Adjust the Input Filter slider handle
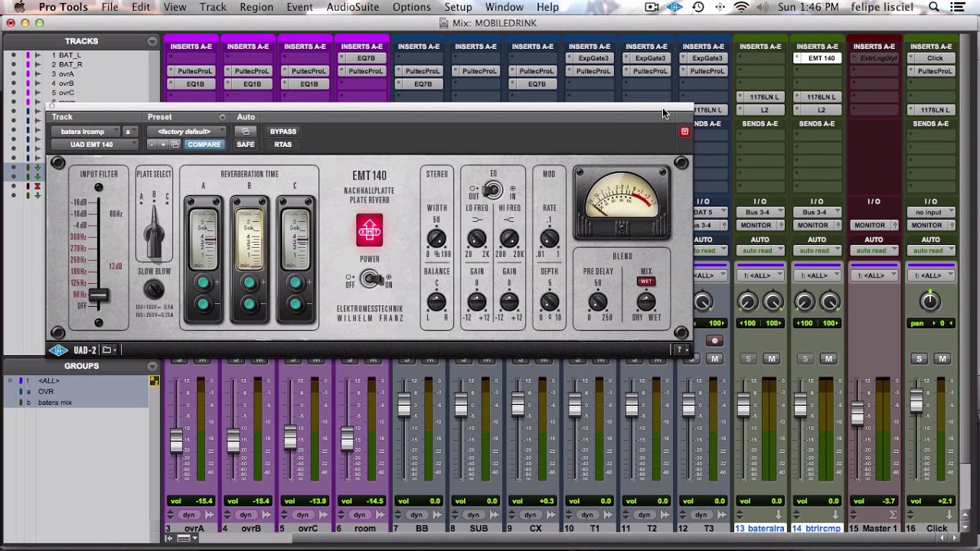Screen dimensions: 980x551 pyautogui.click(x=98, y=295)
